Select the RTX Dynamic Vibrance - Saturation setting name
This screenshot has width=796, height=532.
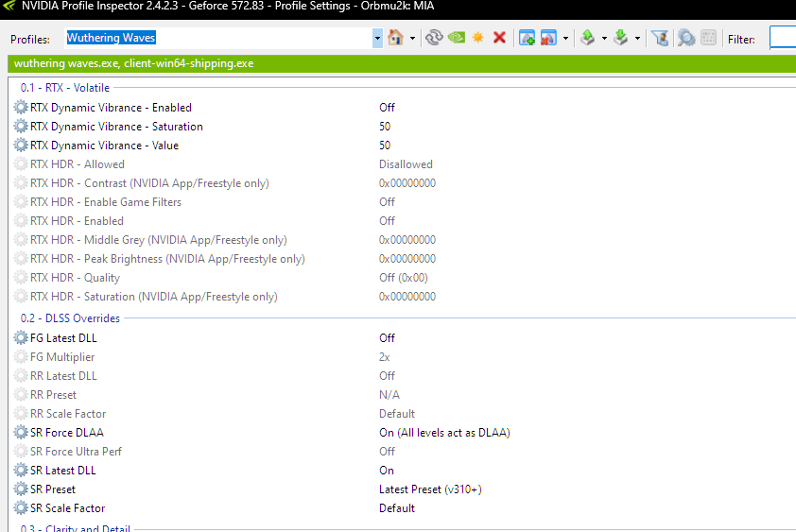point(116,127)
